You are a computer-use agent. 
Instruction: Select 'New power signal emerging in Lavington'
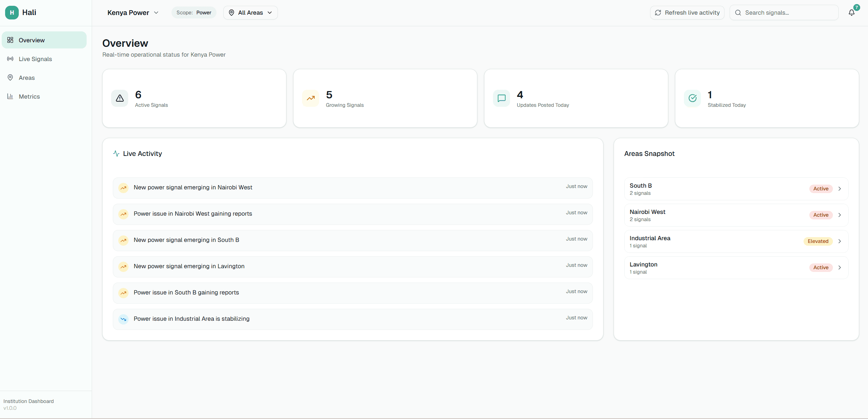tap(353, 266)
